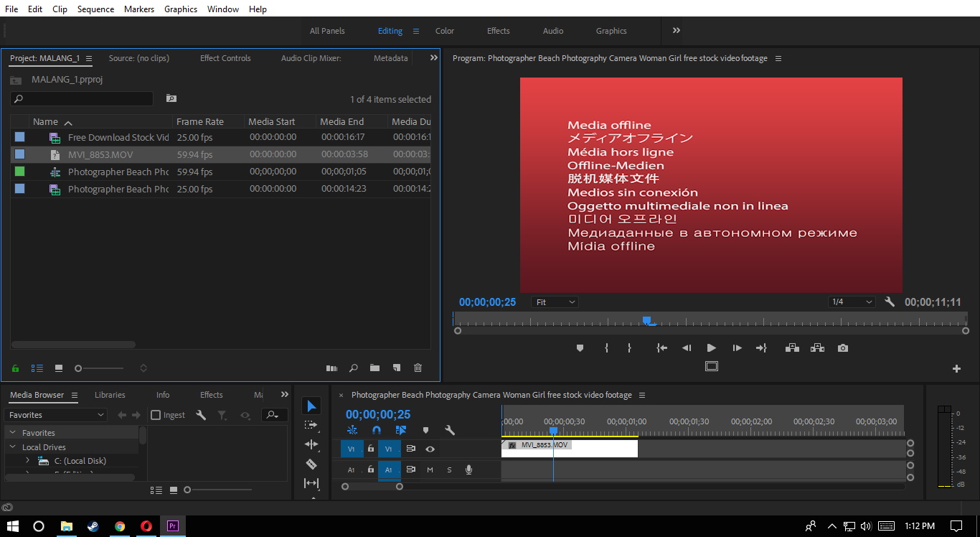Image resolution: width=980 pixels, height=537 pixels.
Task: Delete the selected project item with trash icon
Action: pyautogui.click(x=418, y=368)
